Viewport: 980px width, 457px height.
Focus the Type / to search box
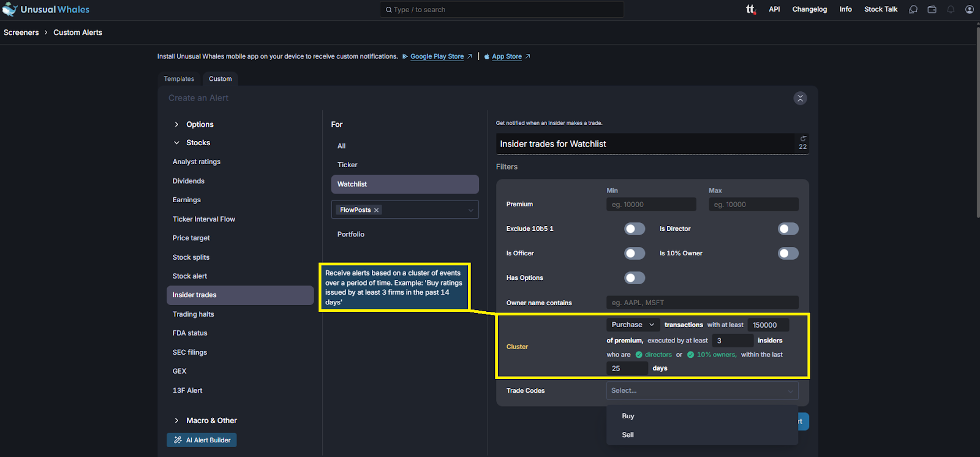click(502, 10)
